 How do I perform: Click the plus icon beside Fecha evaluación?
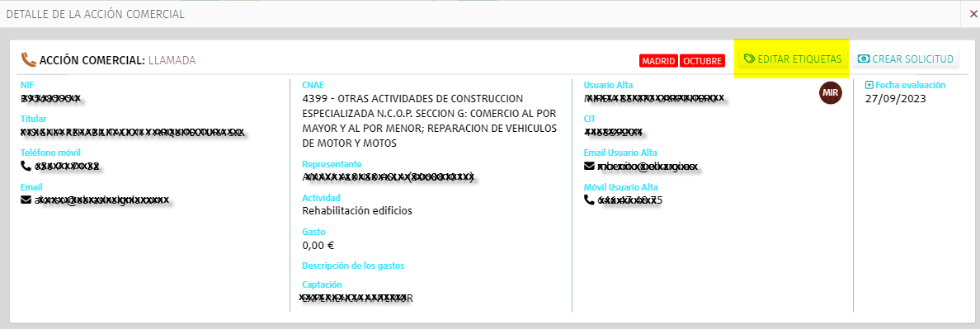869,85
